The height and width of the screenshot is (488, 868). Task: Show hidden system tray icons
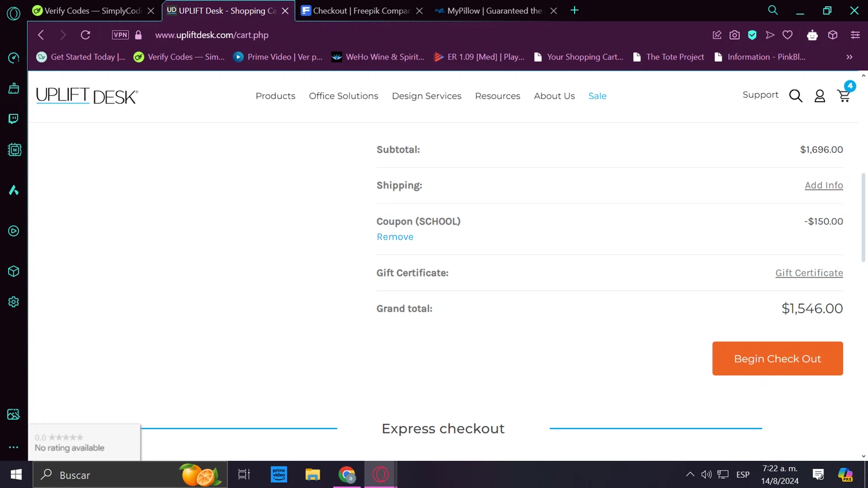690,475
